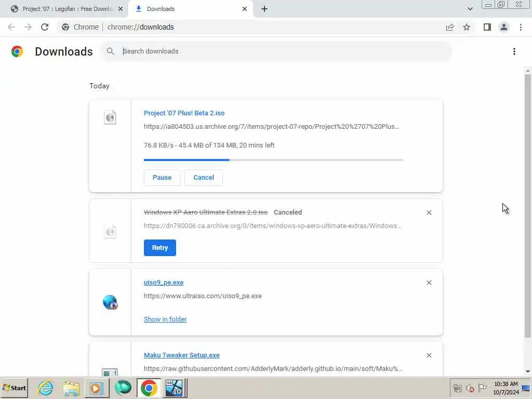Pause the Project '07 download
This screenshot has width=532, height=399.
pos(162,178)
